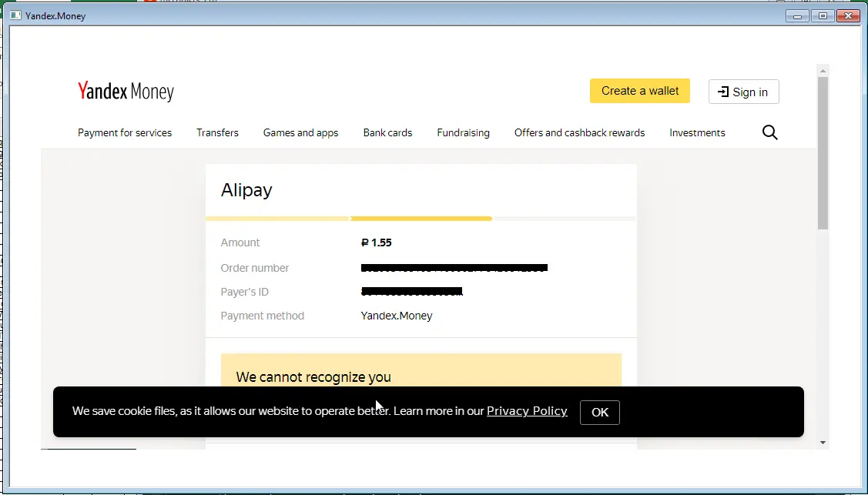Image resolution: width=868 pixels, height=495 pixels.
Task: Open the Privacy Policy link
Action: 527,411
